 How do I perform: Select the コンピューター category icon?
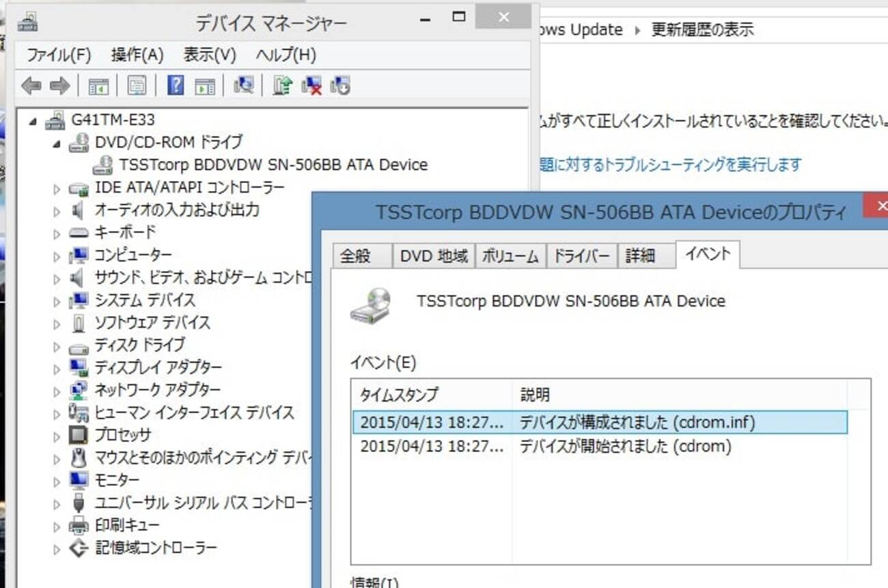79,255
